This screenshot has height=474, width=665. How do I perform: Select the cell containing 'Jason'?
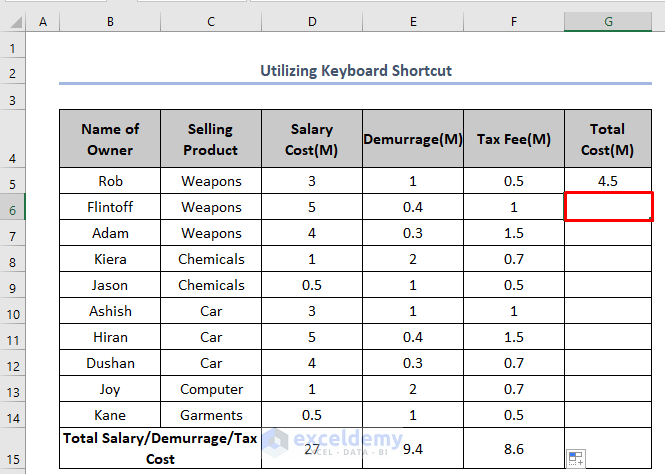click(x=110, y=285)
